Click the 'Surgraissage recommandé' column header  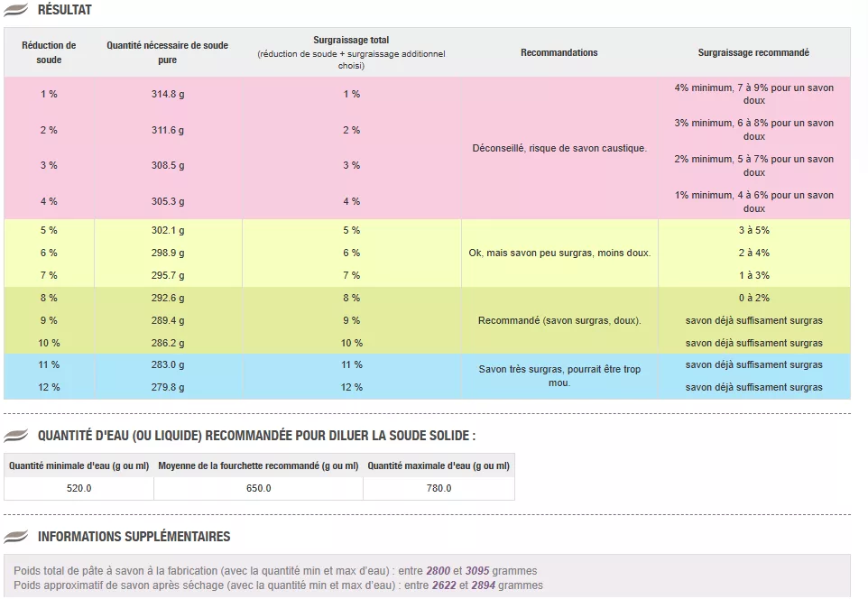[x=753, y=52]
